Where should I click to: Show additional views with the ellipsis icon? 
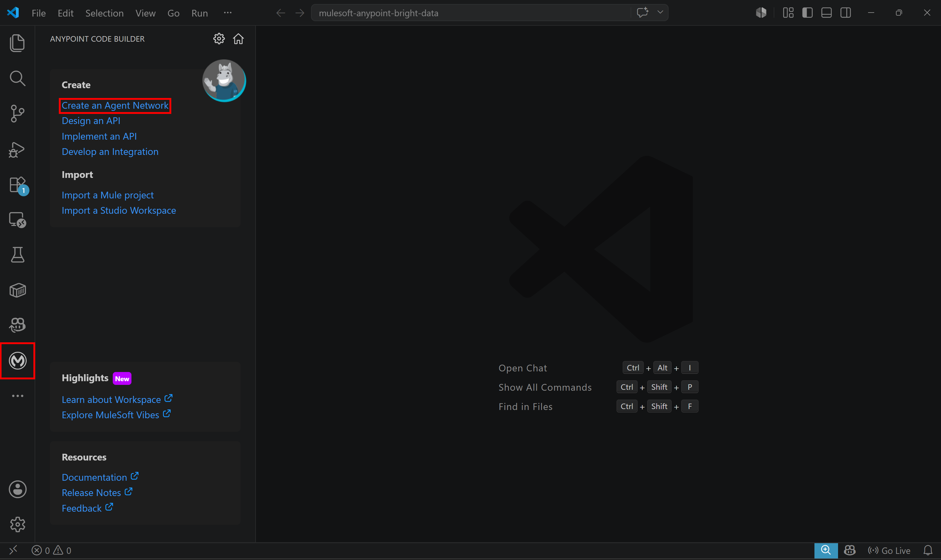tap(17, 396)
